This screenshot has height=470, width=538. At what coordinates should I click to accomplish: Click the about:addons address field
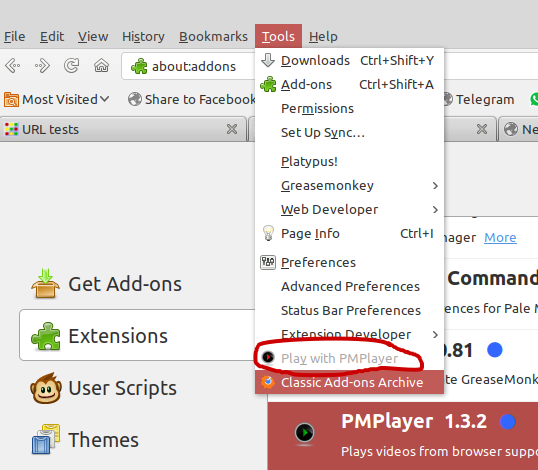[x=188, y=66]
